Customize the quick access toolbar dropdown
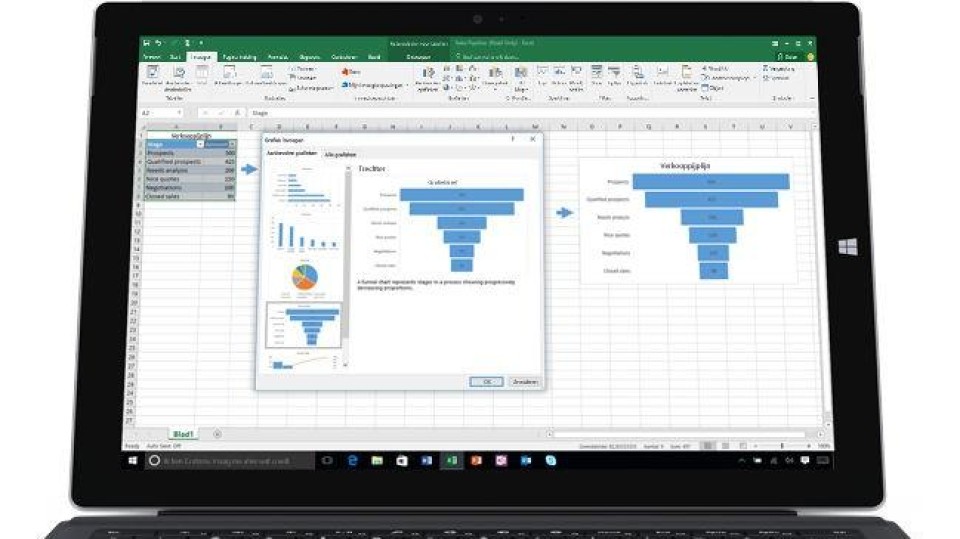 coord(201,43)
